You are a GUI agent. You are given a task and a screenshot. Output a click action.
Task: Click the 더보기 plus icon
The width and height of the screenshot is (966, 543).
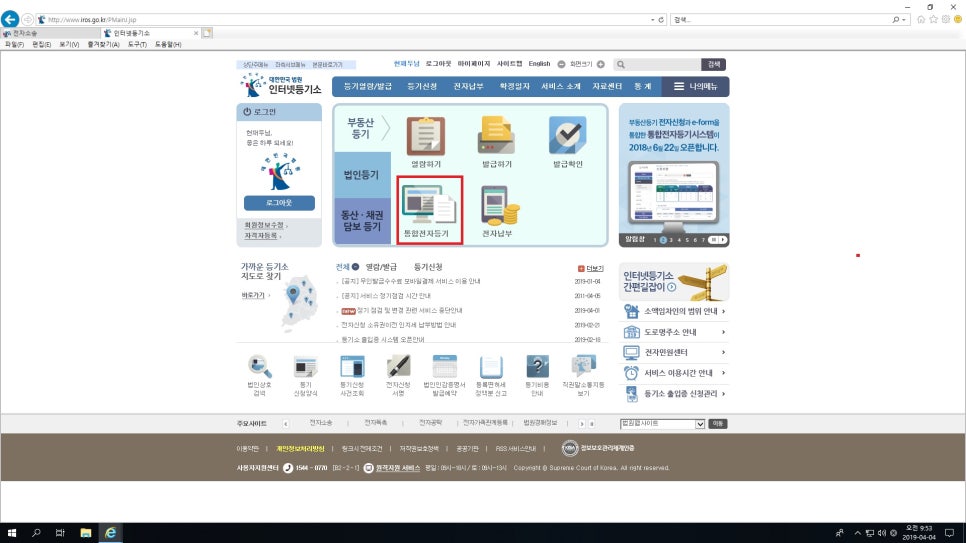coord(581,269)
